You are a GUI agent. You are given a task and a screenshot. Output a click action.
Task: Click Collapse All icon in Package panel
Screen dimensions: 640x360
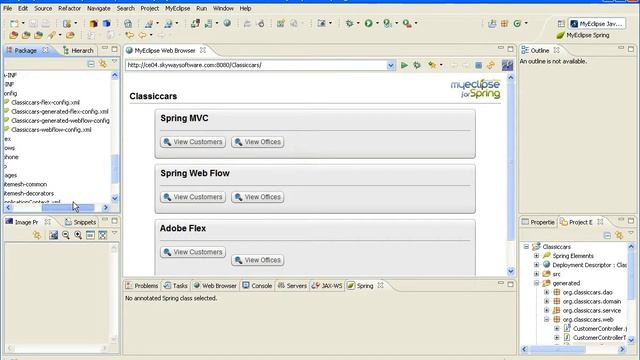tap(91, 64)
